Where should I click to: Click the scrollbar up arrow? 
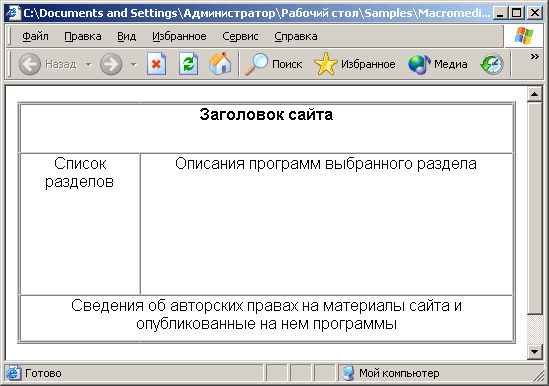pos(535,94)
